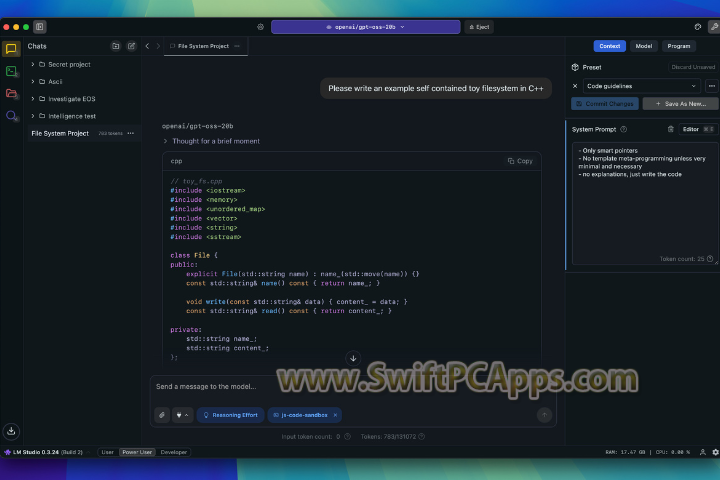Image resolution: width=720 pixels, height=480 pixels.
Task: Switch to Developer mode
Action: [174, 452]
